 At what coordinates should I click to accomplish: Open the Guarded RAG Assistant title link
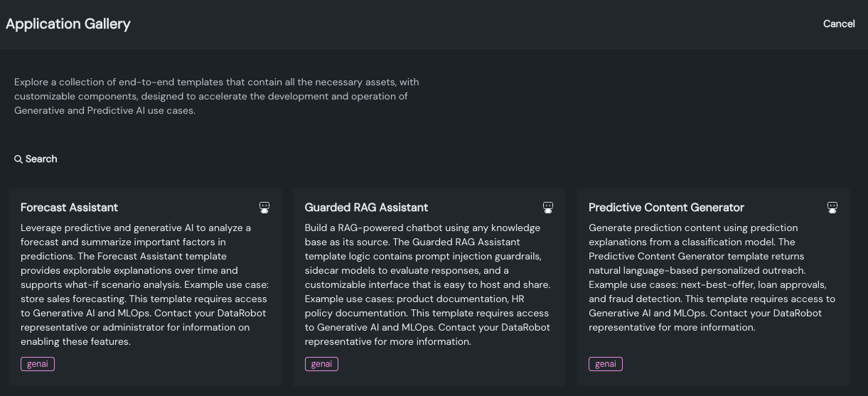point(366,208)
